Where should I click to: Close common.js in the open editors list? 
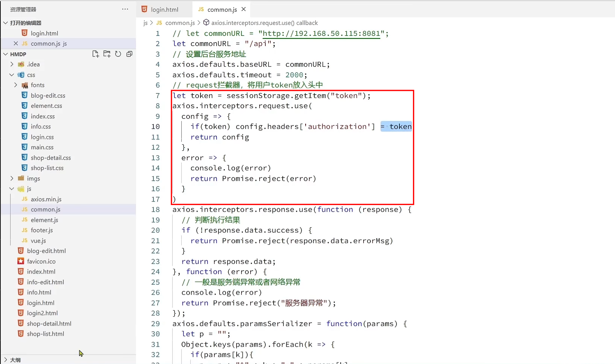(15, 43)
